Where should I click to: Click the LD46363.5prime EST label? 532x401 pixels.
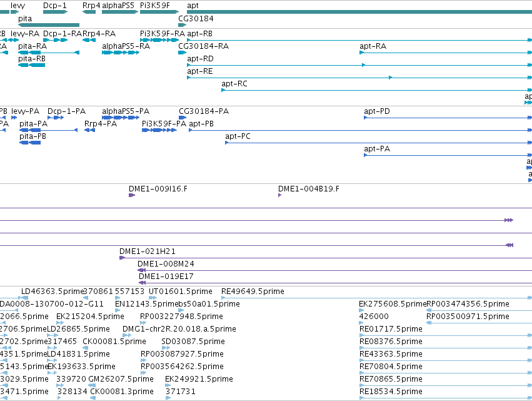[x=53, y=292]
